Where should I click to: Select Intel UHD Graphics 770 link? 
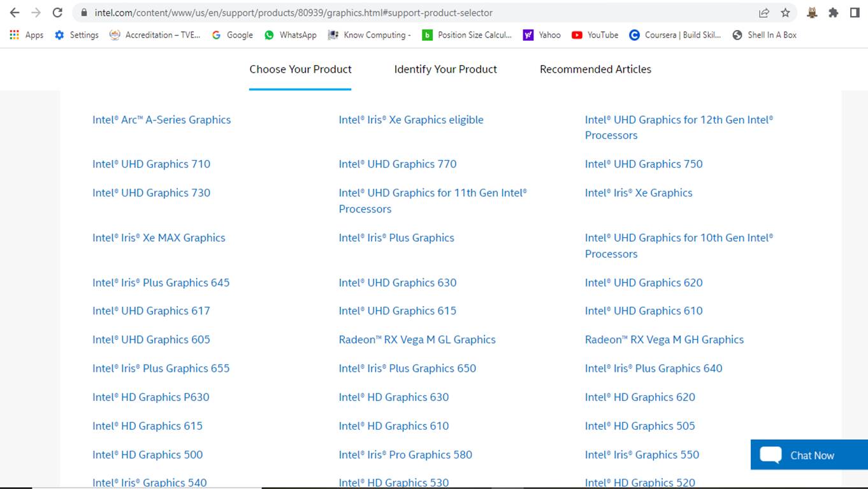pos(397,164)
